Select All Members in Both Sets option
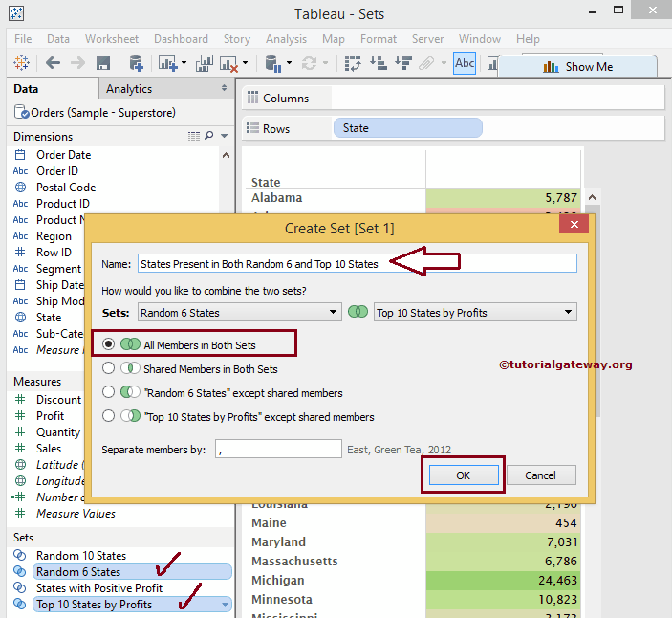This screenshot has height=618, width=672. tap(109, 344)
